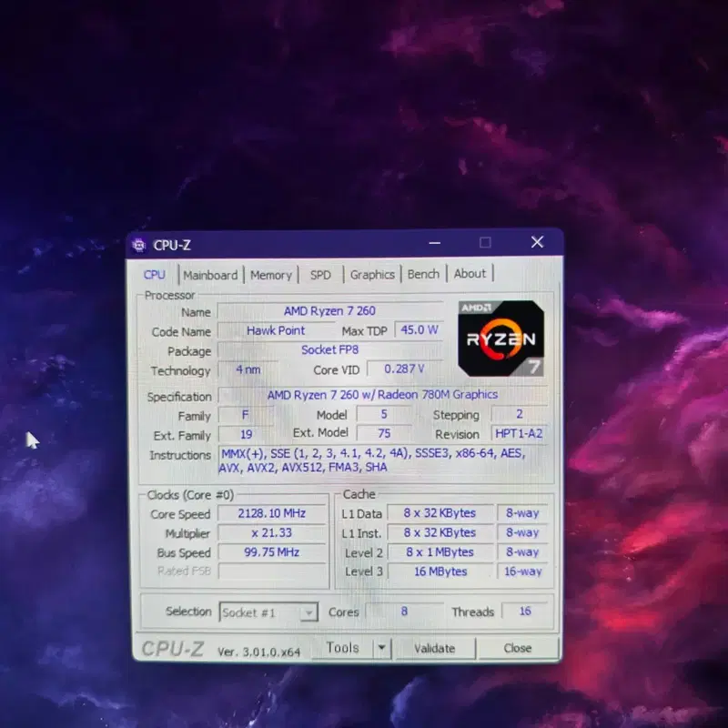728x728 pixels.
Task: Switch to the CPU tab
Action: pos(155,275)
